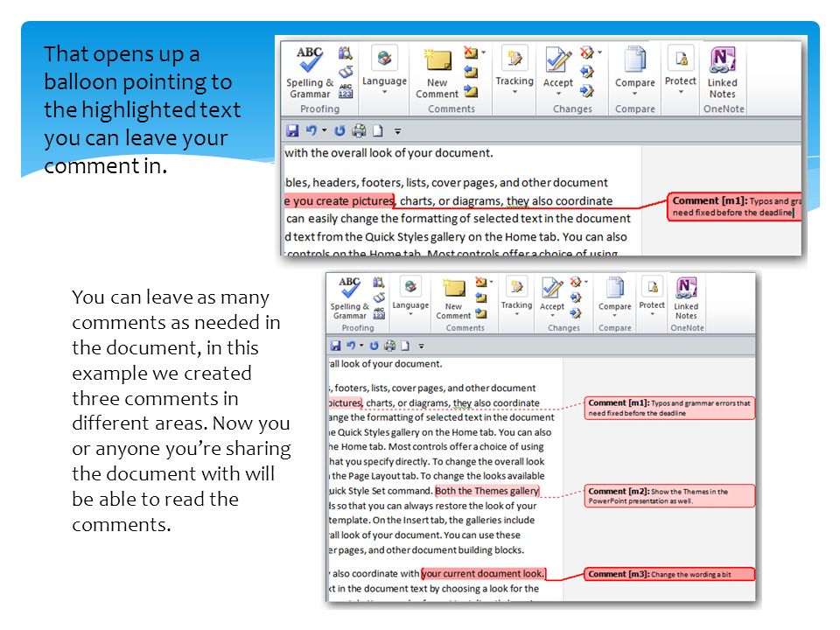Click the Reject change icon in the top ribbon

point(586,52)
